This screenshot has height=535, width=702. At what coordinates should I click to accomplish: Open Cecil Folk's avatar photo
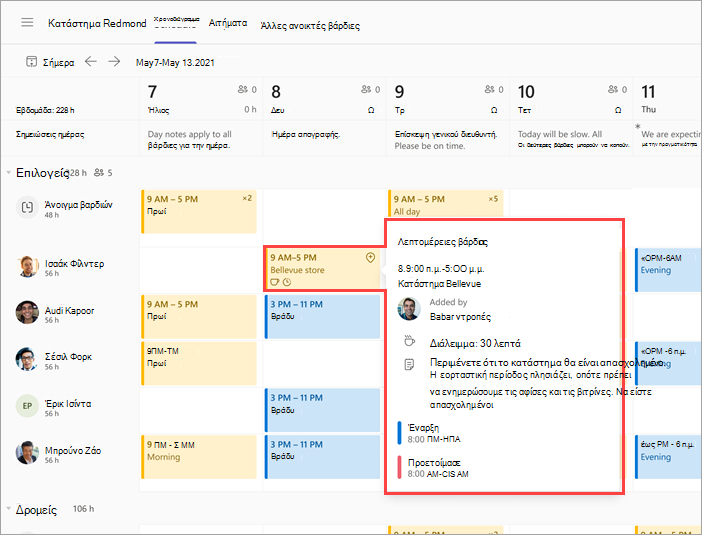pyautogui.click(x=27, y=359)
